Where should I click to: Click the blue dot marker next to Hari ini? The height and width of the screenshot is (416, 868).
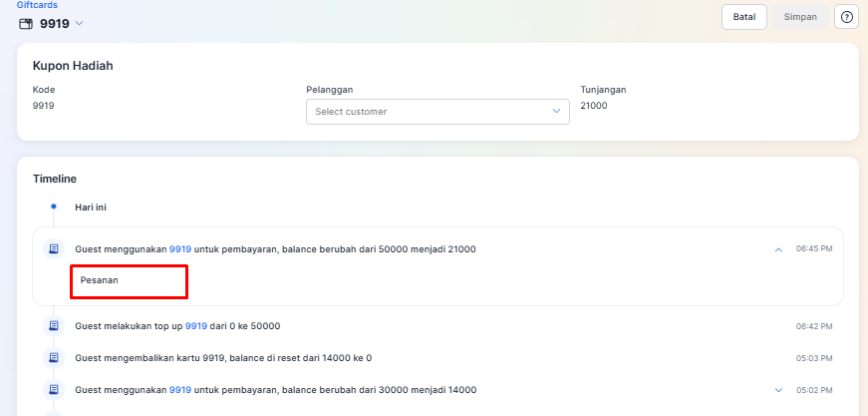tap(54, 207)
